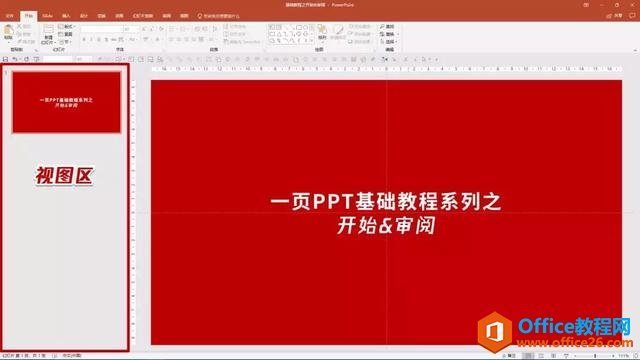Image resolution: width=640 pixels, height=360 pixels.
Task: Toggle Italic formatting
Action: point(91,40)
